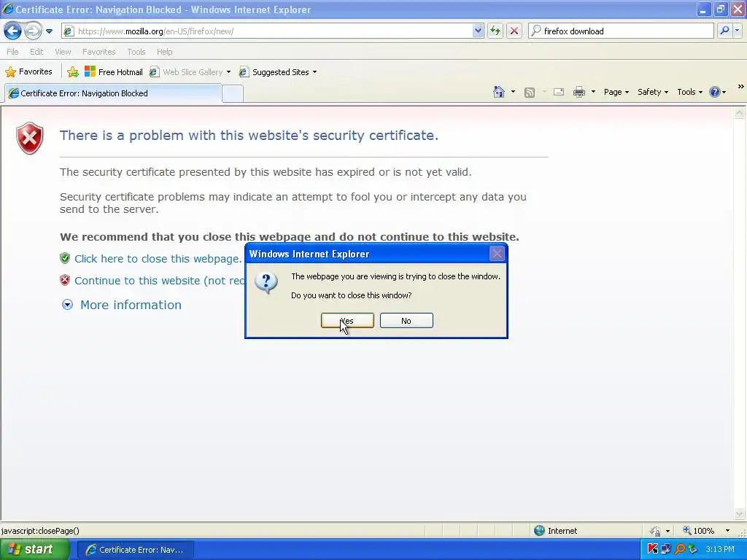Click the status bar text javascript:closePage()
Image resolution: width=747 pixels, height=560 pixels.
click(41, 531)
